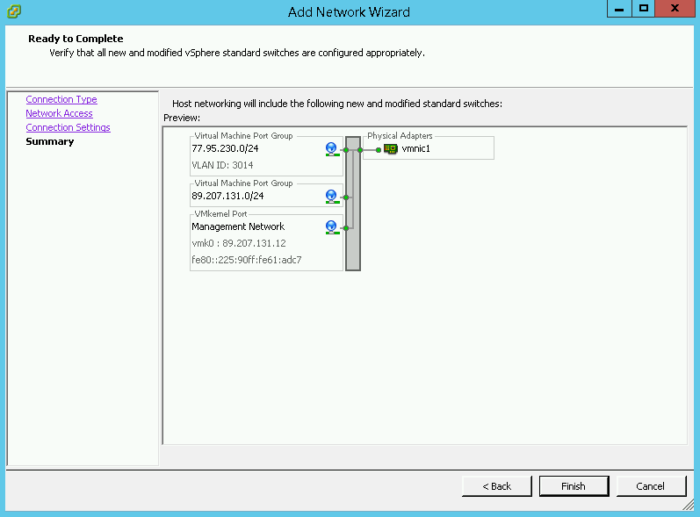Click the globe icon for 77.95.230.0/24 port group
Viewport: 700px width, 517px height.
coord(332,149)
